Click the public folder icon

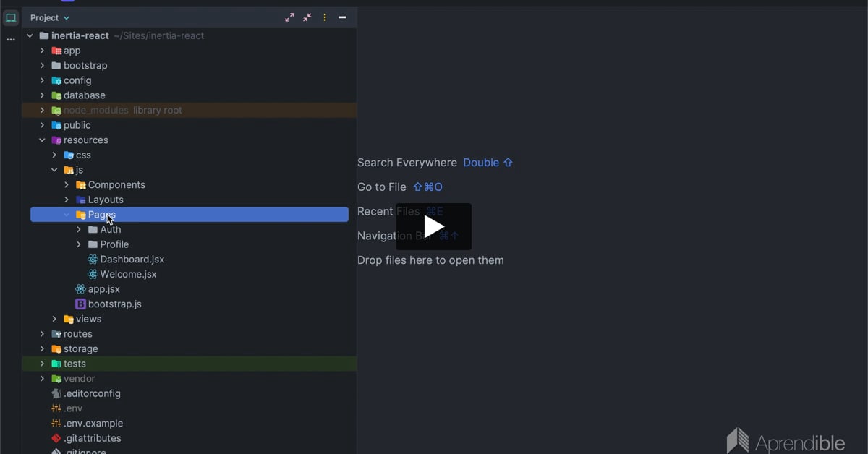coord(56,125)
